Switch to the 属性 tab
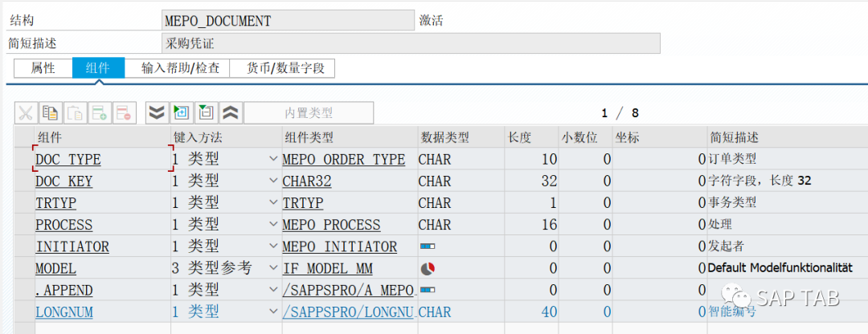This screenshot has height=334, width=868. click(x=43, y=68)
